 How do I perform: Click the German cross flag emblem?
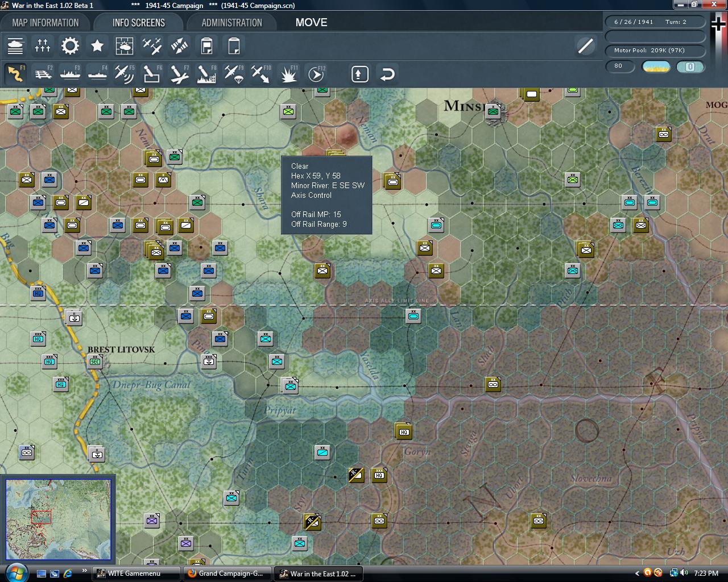coord(718,24)
